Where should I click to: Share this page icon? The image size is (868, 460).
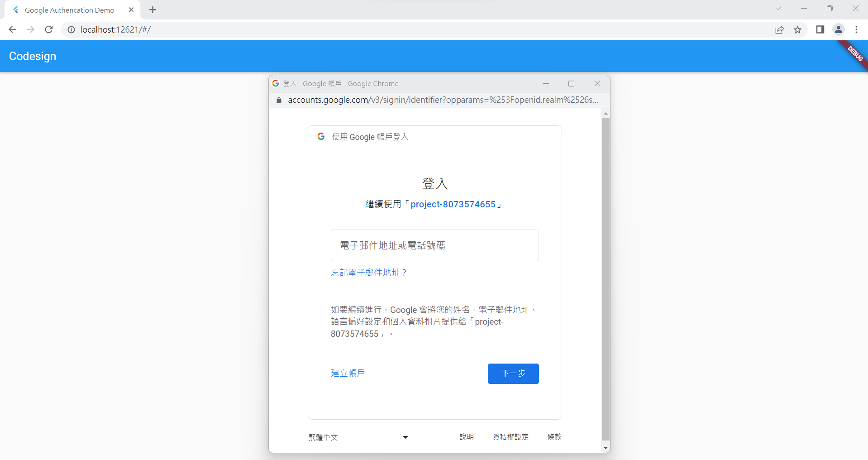[779, 30]
